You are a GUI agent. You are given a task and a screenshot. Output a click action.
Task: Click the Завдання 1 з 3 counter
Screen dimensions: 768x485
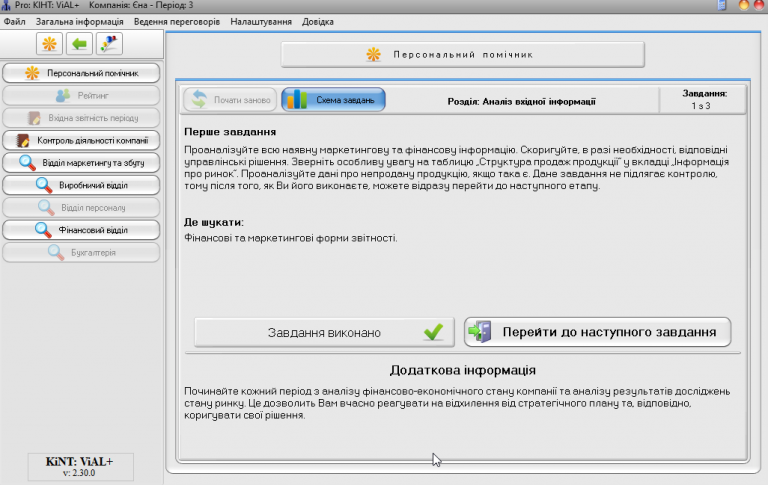tap(704, 99)
